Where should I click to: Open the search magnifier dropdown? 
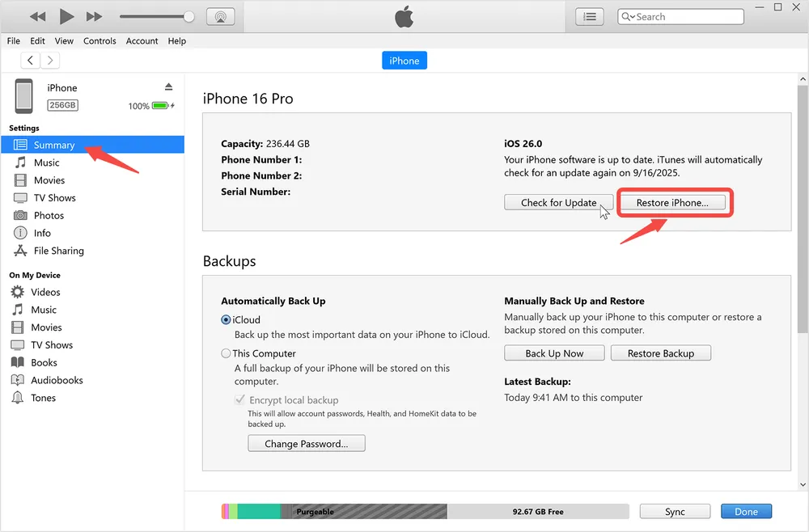(x=628, y=16)
